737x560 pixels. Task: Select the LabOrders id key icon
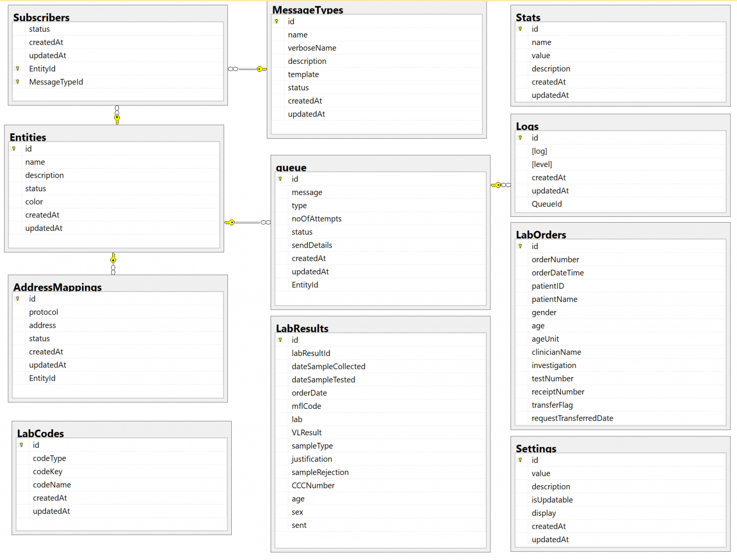521,247
